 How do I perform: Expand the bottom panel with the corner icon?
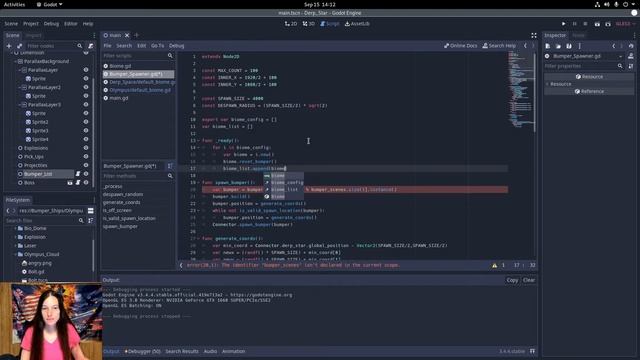[x=532, y=351]
